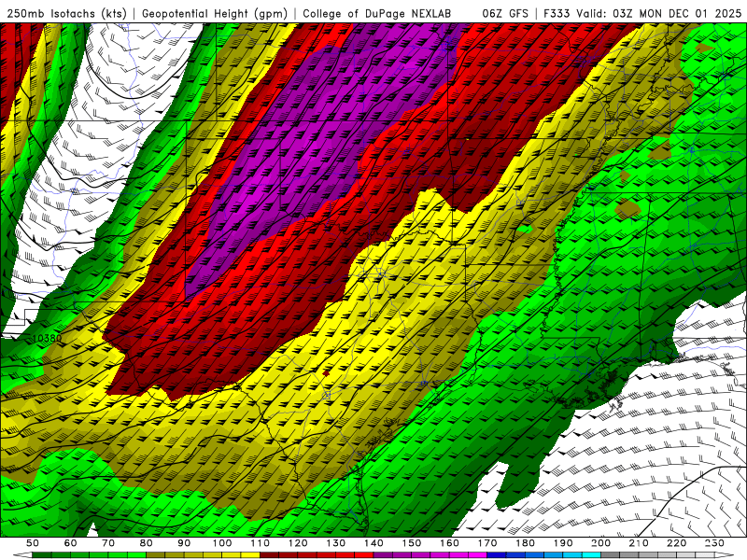Click the '200' value on the color scale
The height and width of the screenshot is (560, 747).
pyautogui.click(x=600, y=543)
